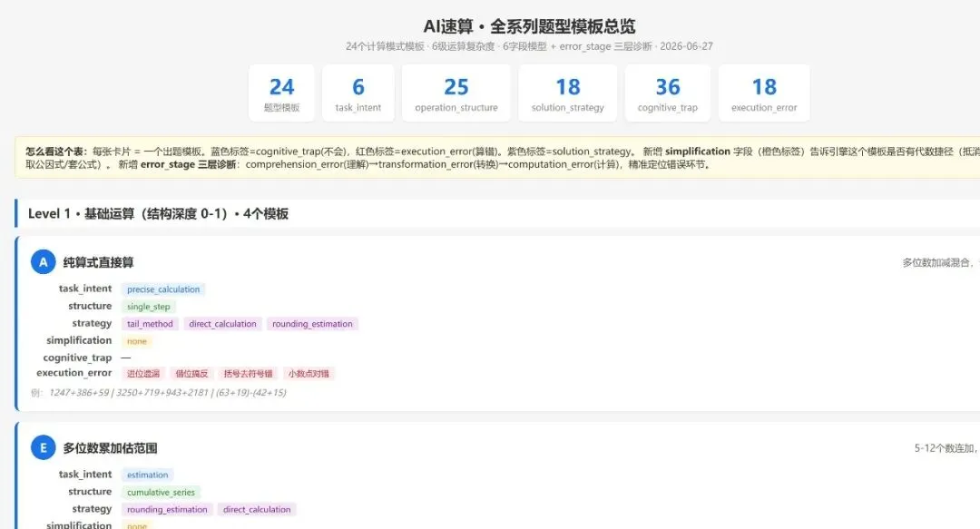
Task: Click rounding_estimation tag in the 多位数累加估范围 card
Action: [168, 510]
